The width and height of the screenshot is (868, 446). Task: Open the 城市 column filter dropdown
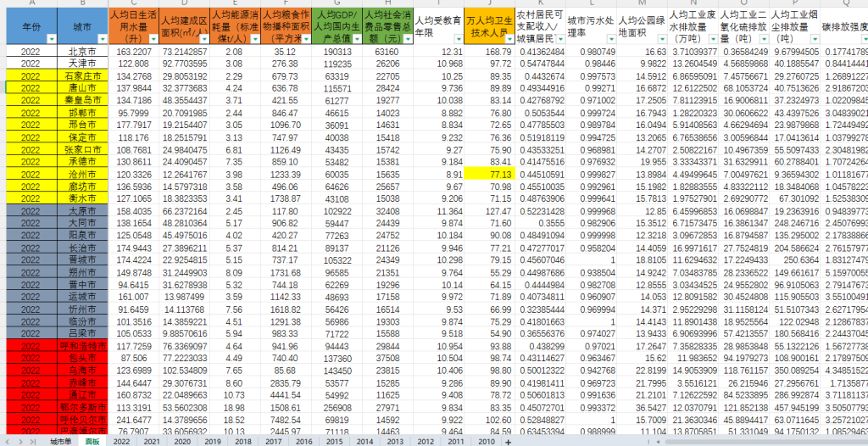(x=103, y=39)
